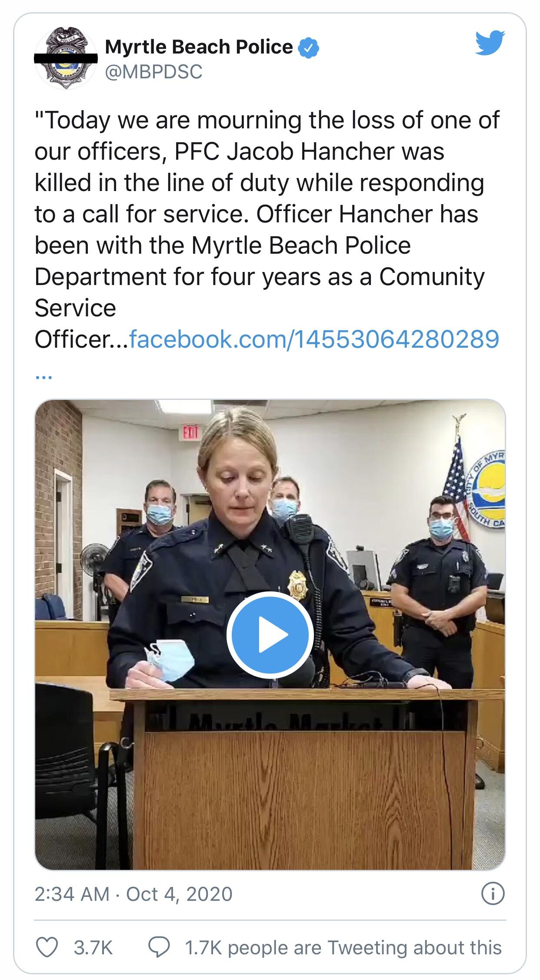Screen dimensions: 540x980
Task: Open the Myrtle Beach Police profile avatar
Action: 66,58
